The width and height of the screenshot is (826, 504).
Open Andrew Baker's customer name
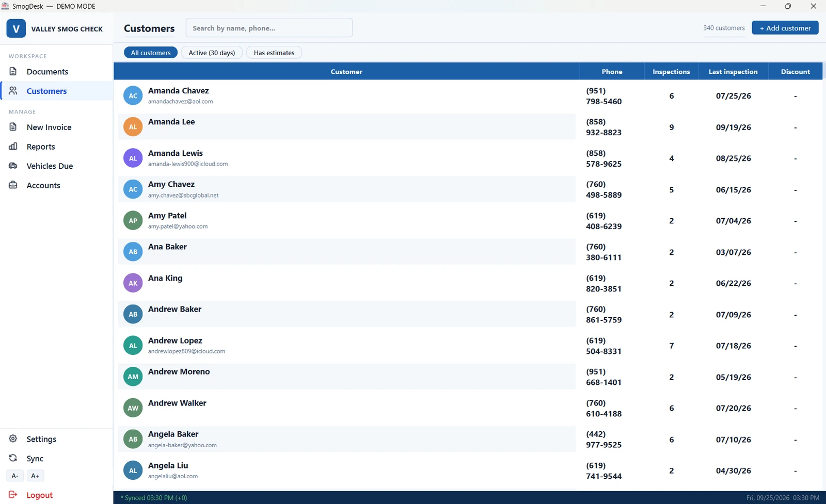[x=175, y=309]
